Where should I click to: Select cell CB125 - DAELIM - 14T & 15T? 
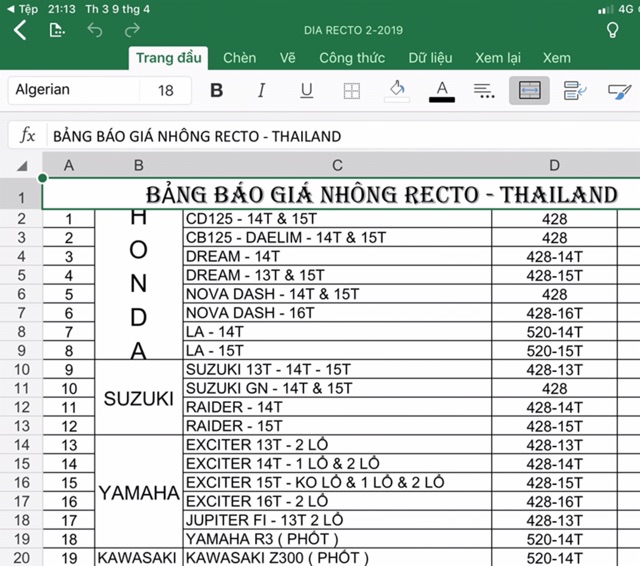tap(337, 237)
